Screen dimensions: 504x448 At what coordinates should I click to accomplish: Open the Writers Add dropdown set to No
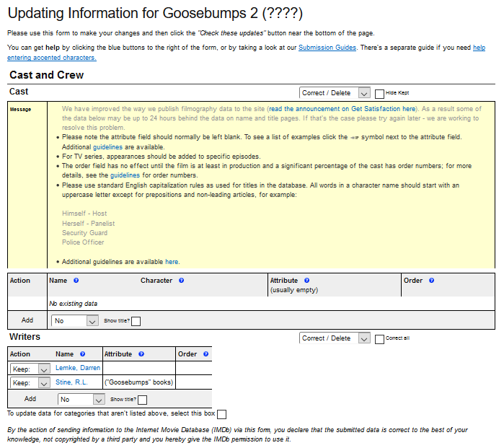[x=81, y=400]
